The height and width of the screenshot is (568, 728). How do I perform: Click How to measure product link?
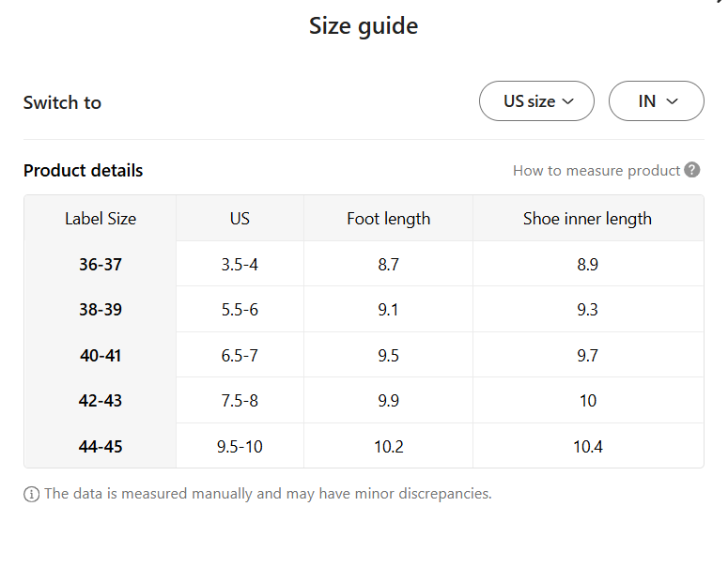pos(596,170)
